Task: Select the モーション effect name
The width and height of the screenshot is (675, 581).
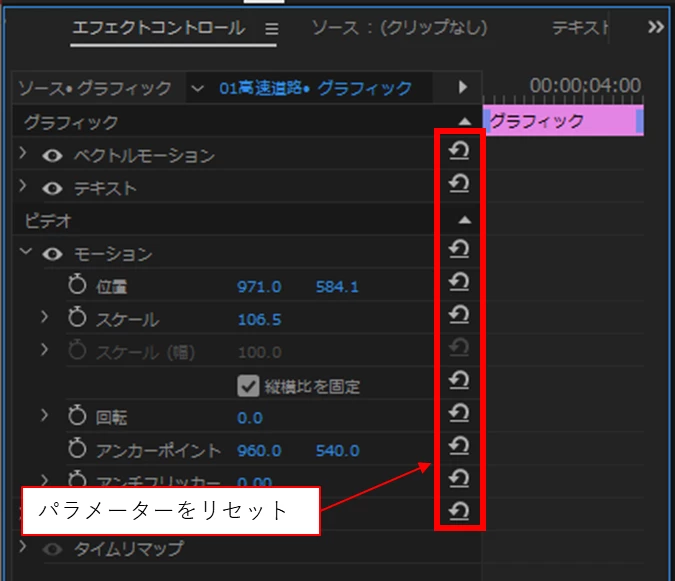Action: pos(113,254)
